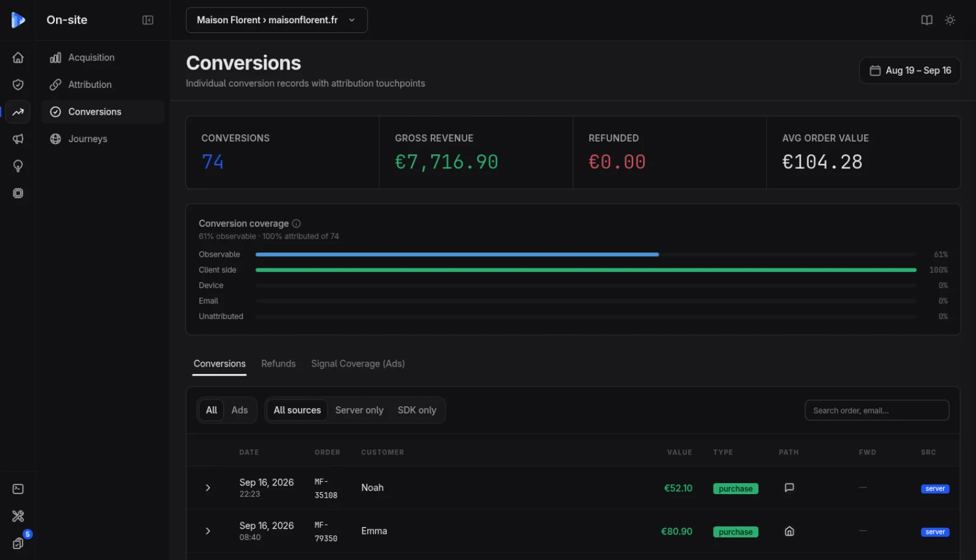Click the order MF-79350
Screen dimensions: 976x560
coord(326,532)
